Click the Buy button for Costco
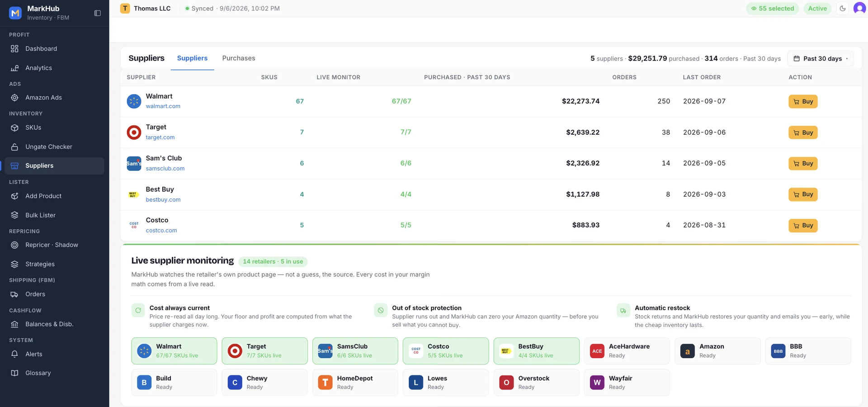 (x=803, y=225)
